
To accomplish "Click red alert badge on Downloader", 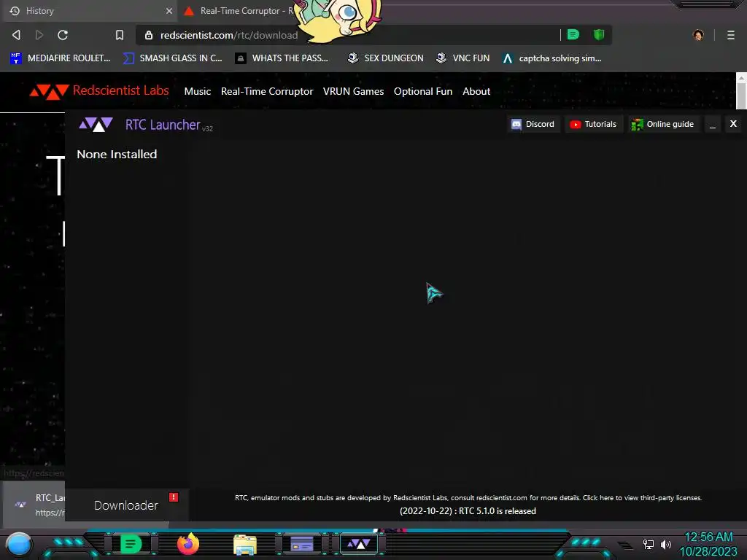I will (x=174, y=497).
